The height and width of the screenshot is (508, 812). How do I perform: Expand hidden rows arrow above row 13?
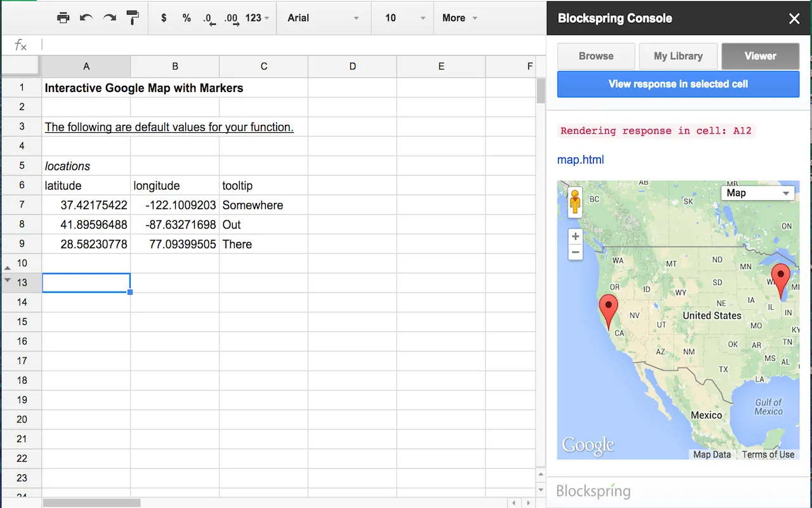click(8, 269)
